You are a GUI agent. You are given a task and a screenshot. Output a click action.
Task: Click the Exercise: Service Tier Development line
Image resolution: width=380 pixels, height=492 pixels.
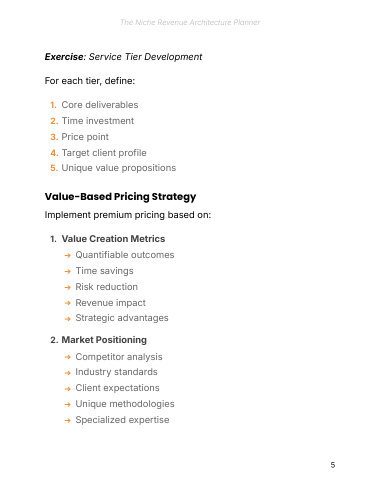pos(123,57)
